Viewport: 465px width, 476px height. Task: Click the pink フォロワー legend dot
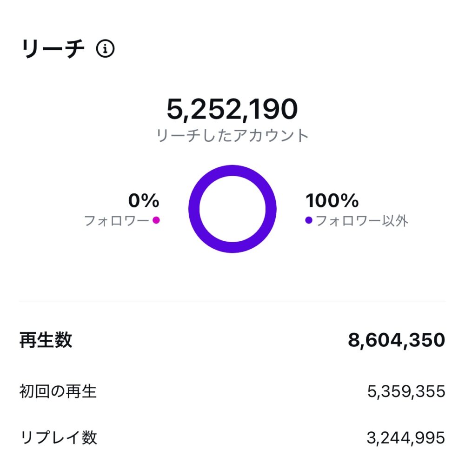point(156,220)
